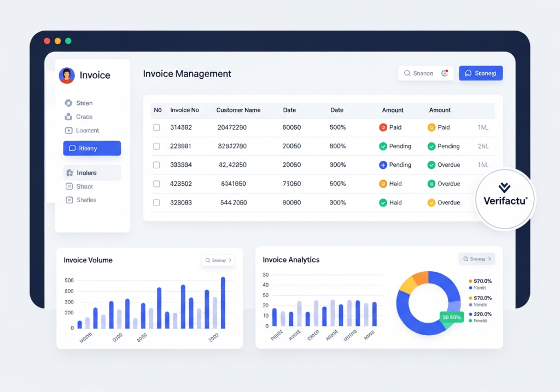Click the Loament sidebar icon
560x392 pixels.
tap(68, 131)
